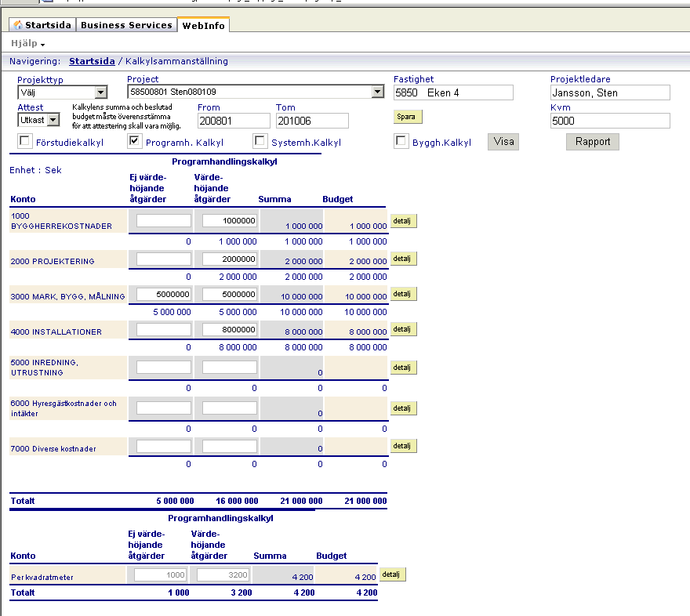Expand the Attest dropdown
This screenshot has height=616, width=690.
pos(53,120)
